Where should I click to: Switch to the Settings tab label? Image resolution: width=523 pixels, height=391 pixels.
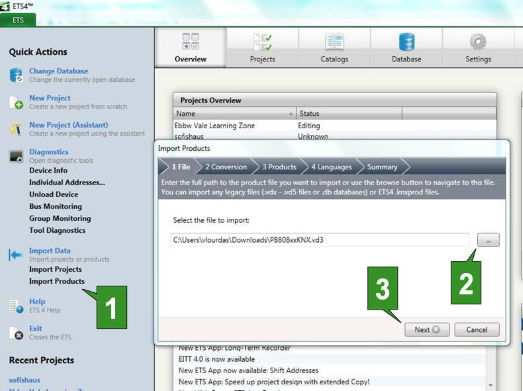tap(478, 59)
